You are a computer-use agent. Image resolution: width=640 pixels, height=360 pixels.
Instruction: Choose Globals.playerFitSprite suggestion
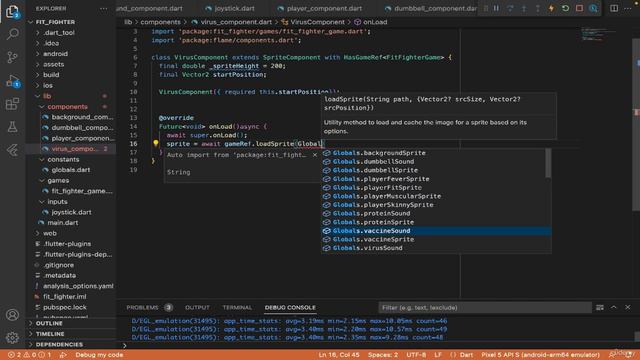(x=436, y=188)
